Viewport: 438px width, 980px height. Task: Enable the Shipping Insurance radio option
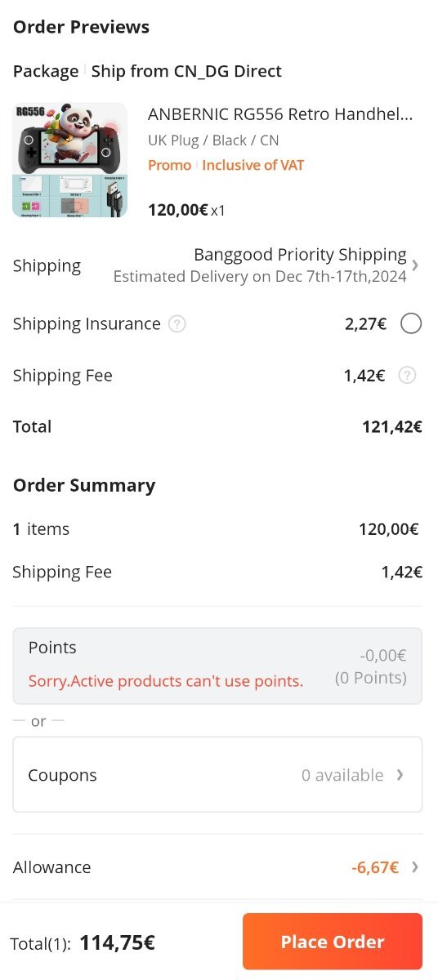[x=411, y=324]
